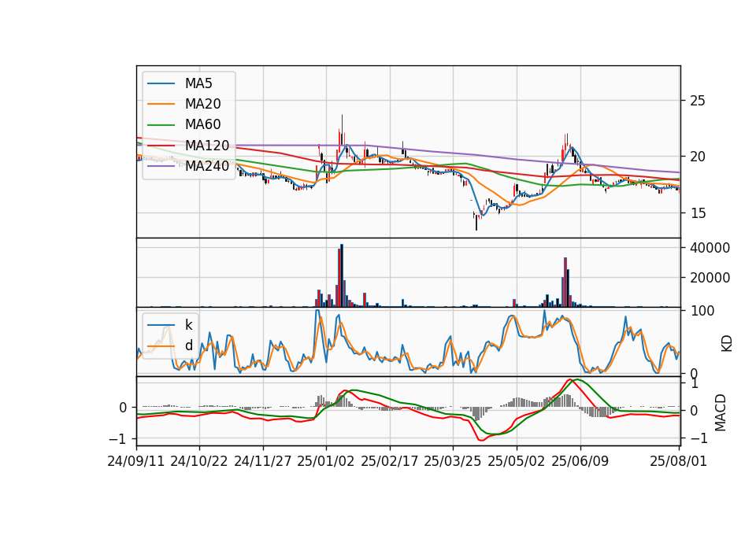Viewport: 756px width, 543px height.
Task: Click the KD axis value 100
Action: pos(702,311)
